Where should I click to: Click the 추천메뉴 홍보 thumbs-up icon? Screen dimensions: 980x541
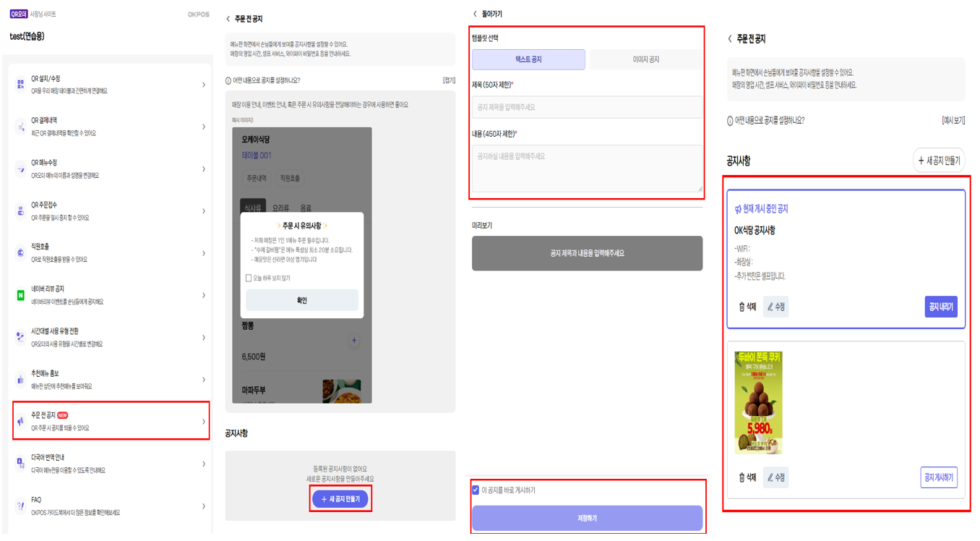pos(20,380)
